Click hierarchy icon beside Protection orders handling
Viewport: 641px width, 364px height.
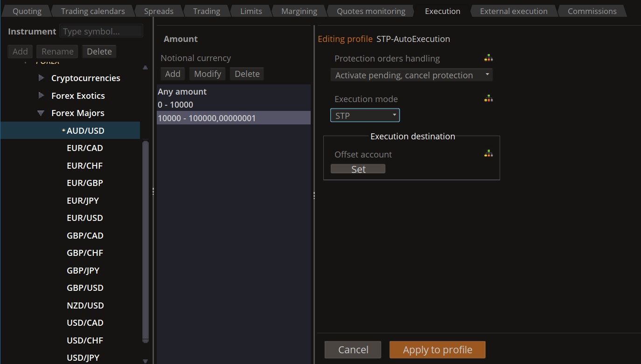[x=488, y=58]
